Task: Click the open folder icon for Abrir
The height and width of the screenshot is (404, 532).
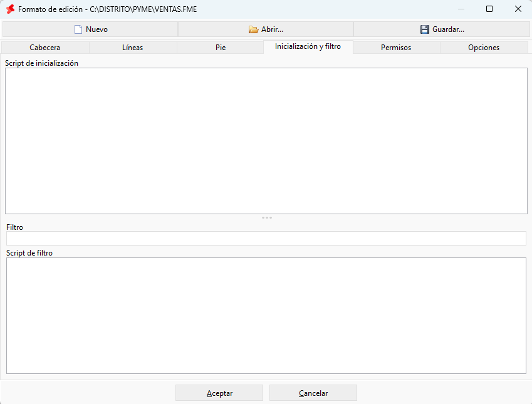Action: 253,29
